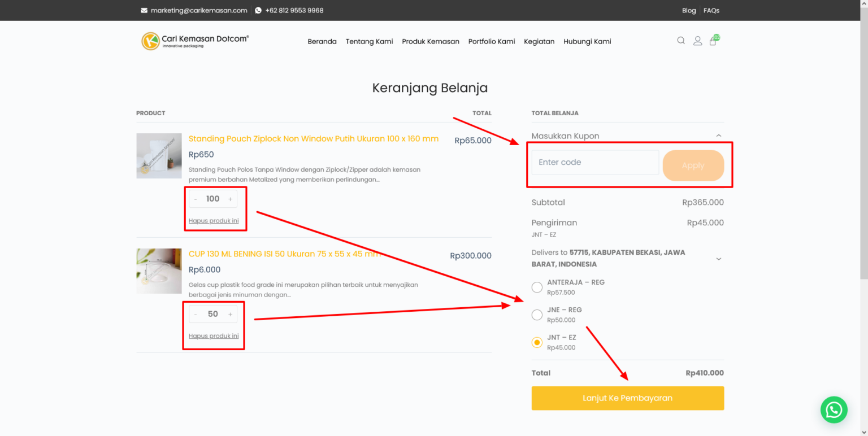Select JNT – EZ shipping option

537,342
